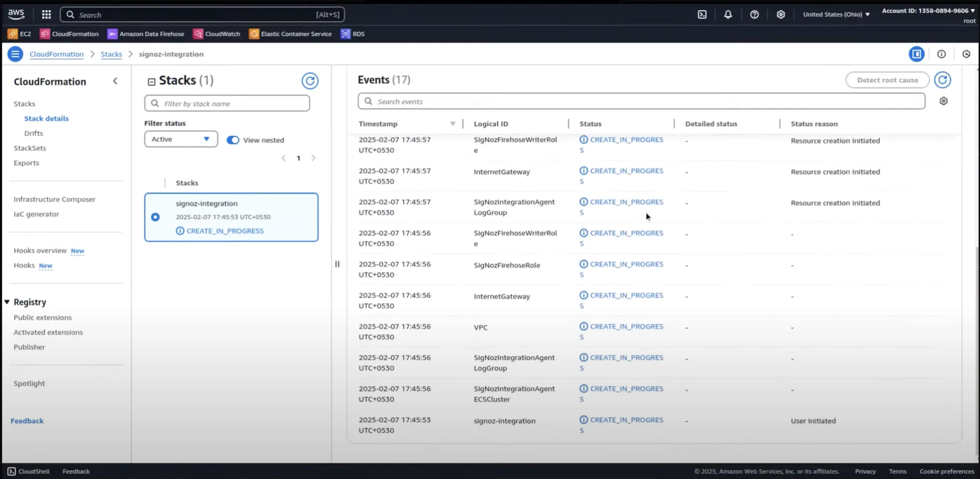The width and height of the screenshot is (980, 479).
Task: Launch CloudShell from the top bar icon
Action: point(702,14)
